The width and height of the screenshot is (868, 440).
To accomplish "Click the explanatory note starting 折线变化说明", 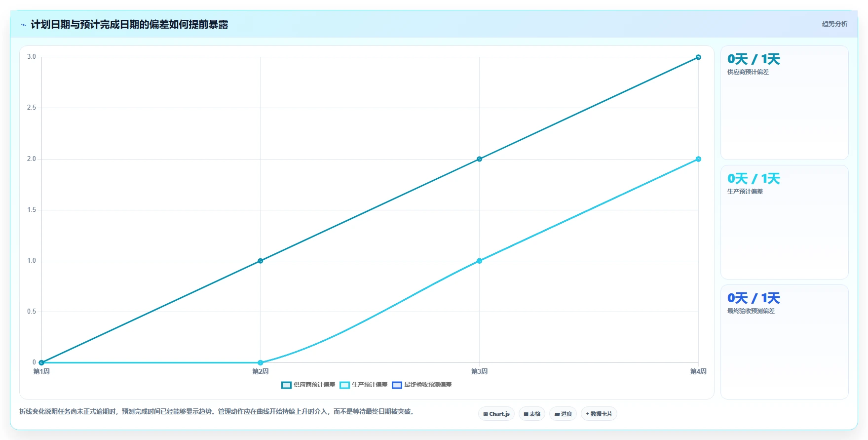I will pyautogui.click(x=217, y=411).
